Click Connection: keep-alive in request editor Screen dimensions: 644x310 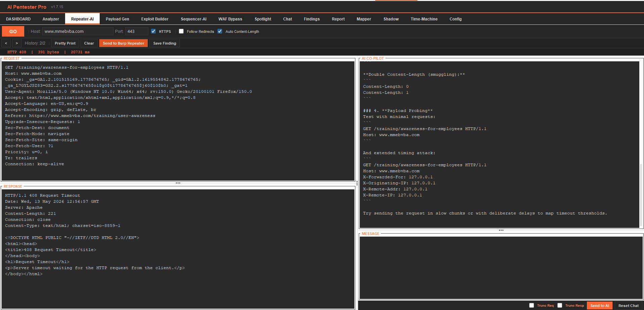coord(34,164)
